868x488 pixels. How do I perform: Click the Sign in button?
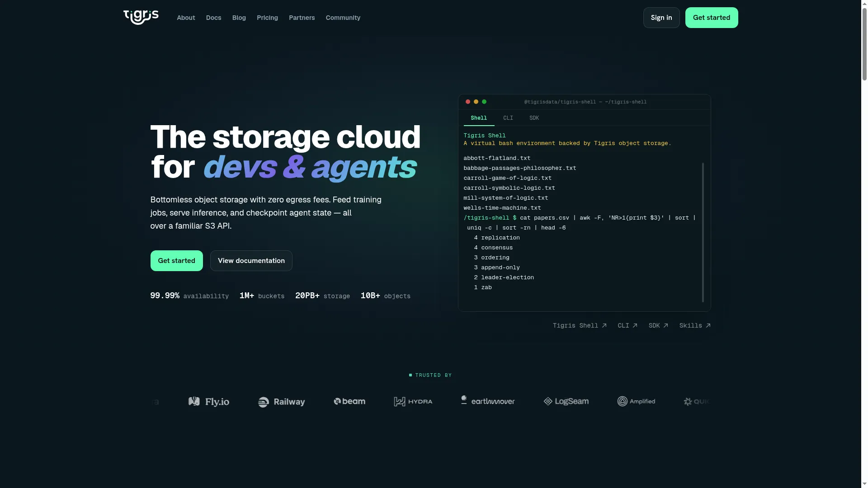point(661,18)
